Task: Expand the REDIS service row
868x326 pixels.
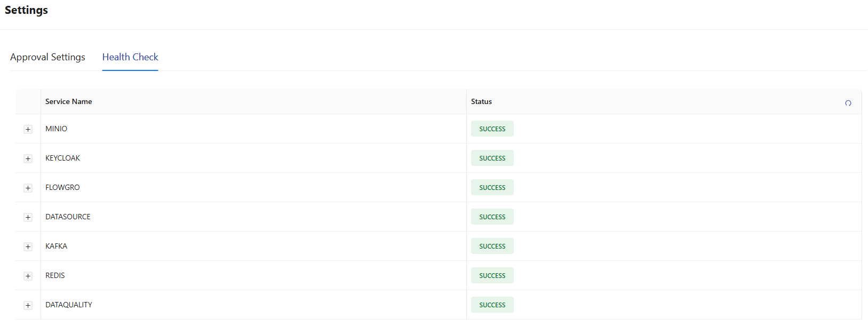Action: click(x=28, y=276)
